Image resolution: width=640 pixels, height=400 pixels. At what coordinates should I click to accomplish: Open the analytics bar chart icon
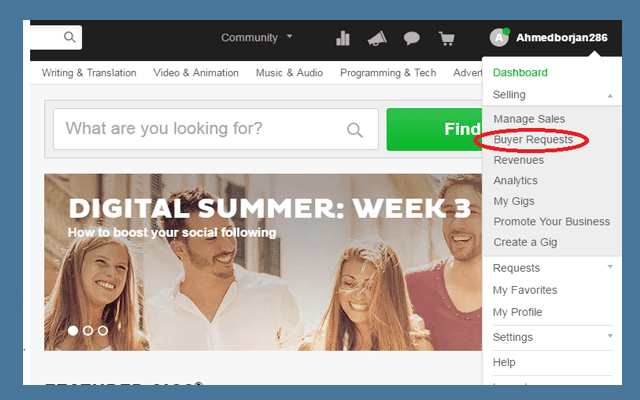343,38
